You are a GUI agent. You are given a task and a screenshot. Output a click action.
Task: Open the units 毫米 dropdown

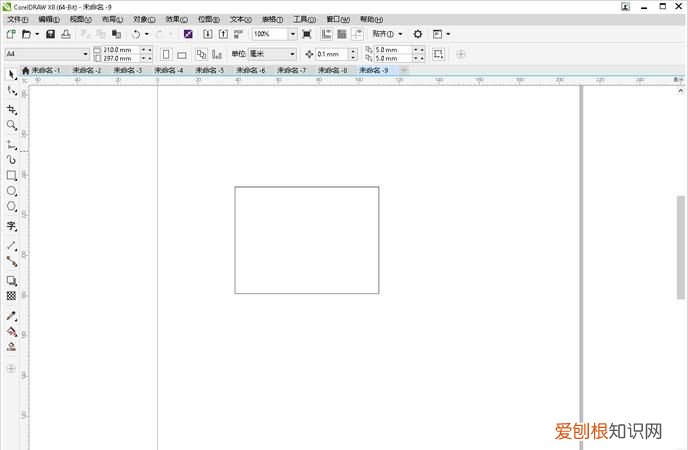click(292, 54)
